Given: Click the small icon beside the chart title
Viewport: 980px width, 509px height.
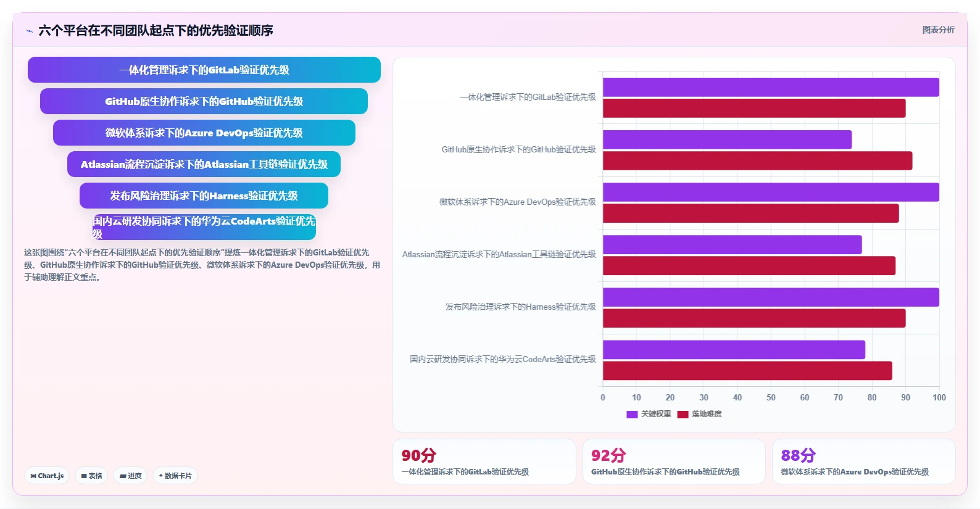Looking at the screenshot, I should pos(29,31).
